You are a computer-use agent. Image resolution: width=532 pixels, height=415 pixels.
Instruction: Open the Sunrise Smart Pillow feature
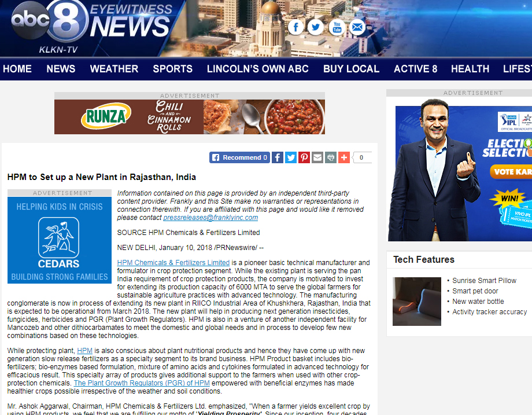click(484, 281)
